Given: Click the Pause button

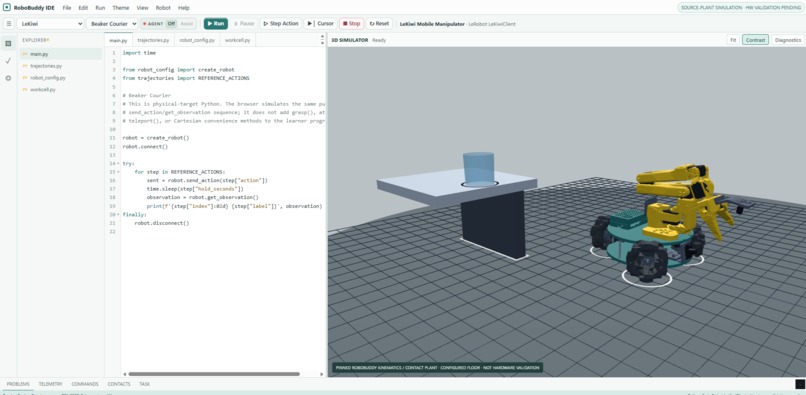Looking at the screenshot, I should tap(244, 24).
